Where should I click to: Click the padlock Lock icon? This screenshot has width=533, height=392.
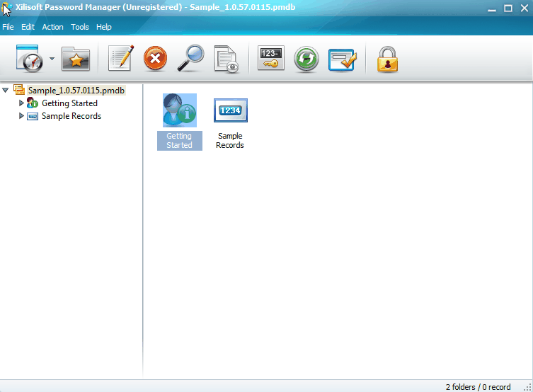(387, 59)
